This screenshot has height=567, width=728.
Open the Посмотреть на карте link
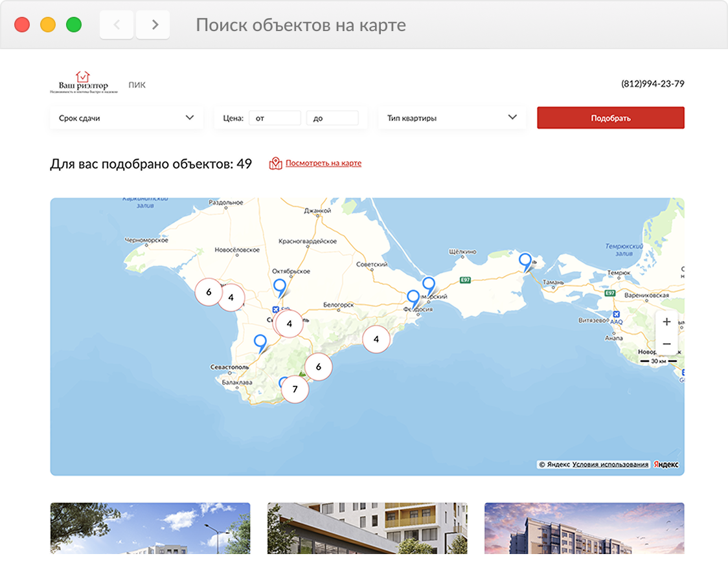pyautogui.click(x=323, y=163)
